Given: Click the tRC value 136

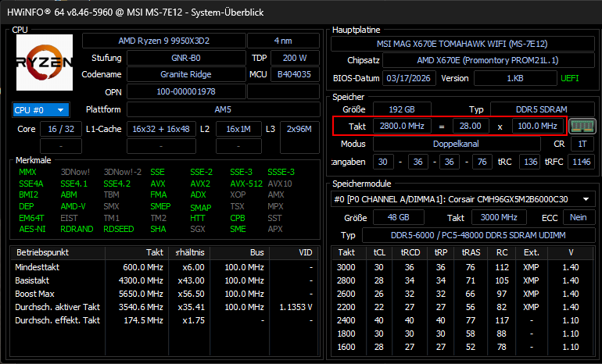Looking at the screenshot, I should click(x=530, y=162).
